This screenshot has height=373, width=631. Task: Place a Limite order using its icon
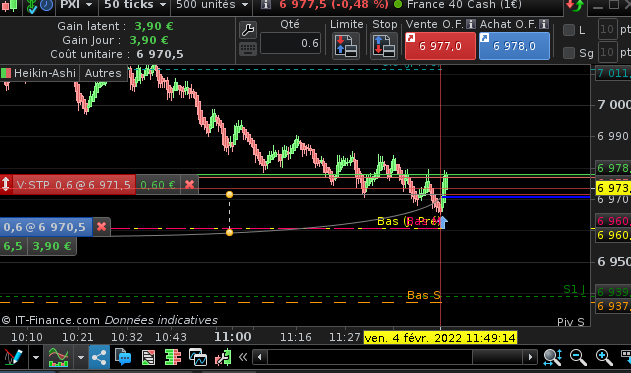click(346, 45)
